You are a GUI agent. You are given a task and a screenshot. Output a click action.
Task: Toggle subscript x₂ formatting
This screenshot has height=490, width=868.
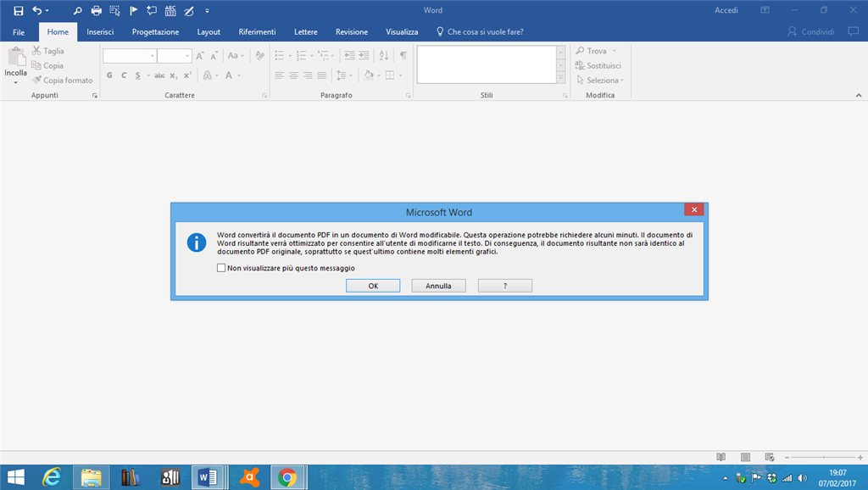(x=173, y=75)
